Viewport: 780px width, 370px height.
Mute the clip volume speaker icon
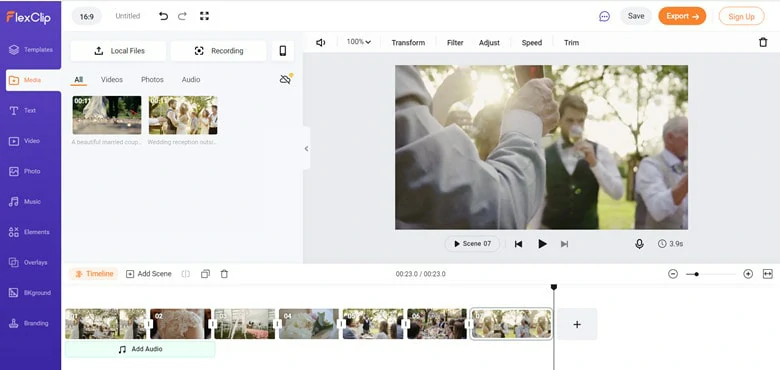pyautogui.click(x=321, y=43)
